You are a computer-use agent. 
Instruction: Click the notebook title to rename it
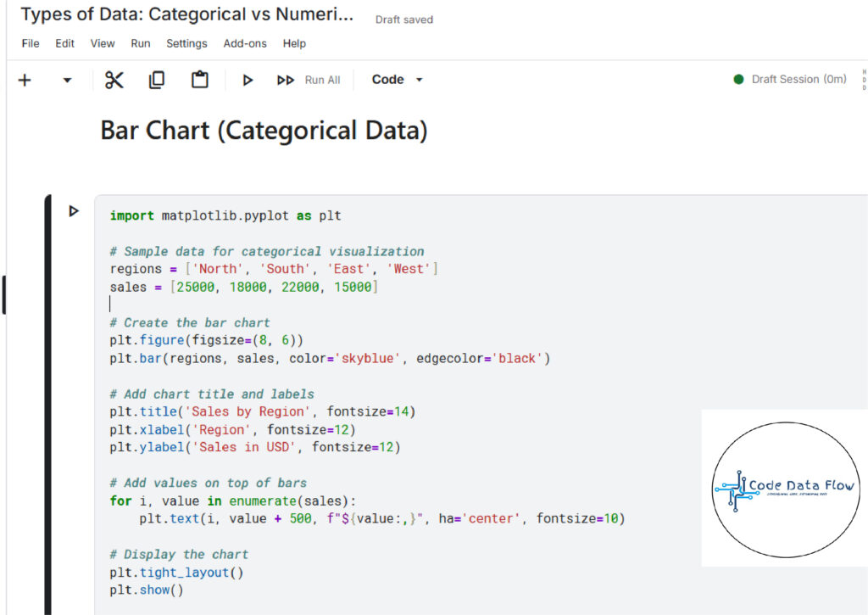point(187,14)
